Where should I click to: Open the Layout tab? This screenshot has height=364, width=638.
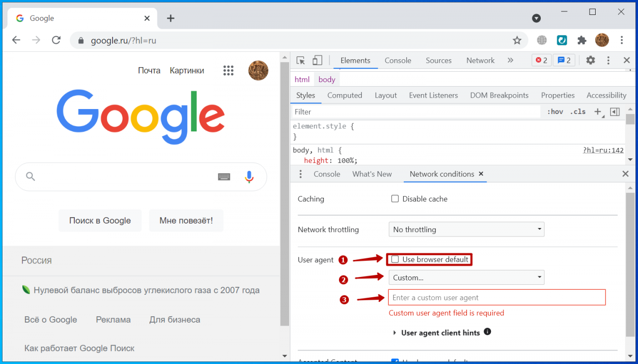pyautogui.click(x=386, y=95)
